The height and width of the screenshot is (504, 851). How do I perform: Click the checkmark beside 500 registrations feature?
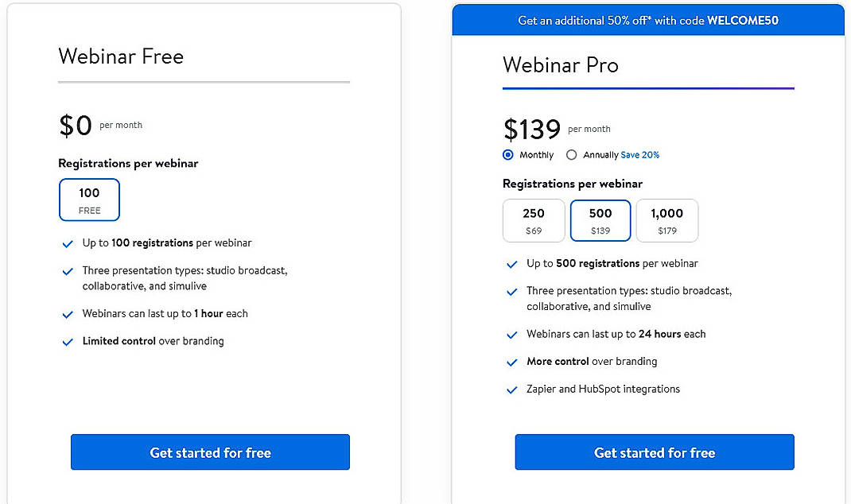(x=512, y=263)
